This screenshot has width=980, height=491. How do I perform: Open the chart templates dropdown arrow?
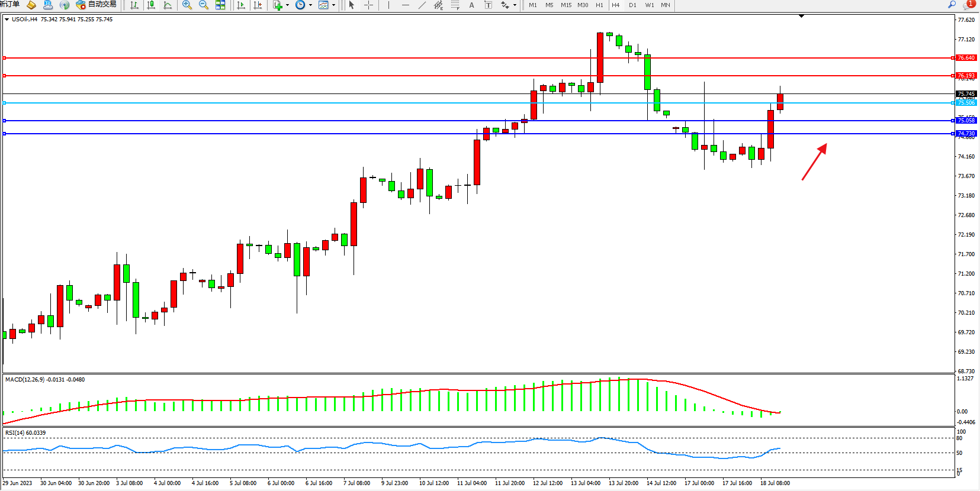click(333, 5)
